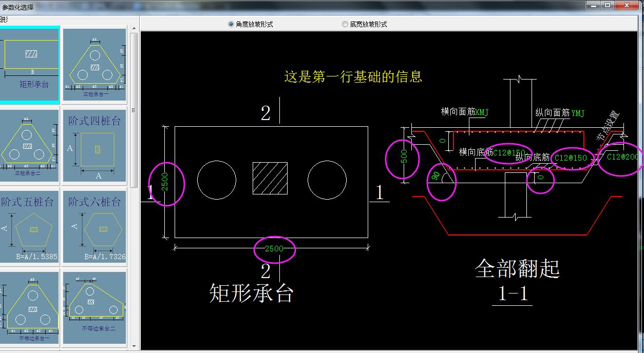
Task: Pick the 阶式六桩台 thumbnail
Action: tap(94, 226)
